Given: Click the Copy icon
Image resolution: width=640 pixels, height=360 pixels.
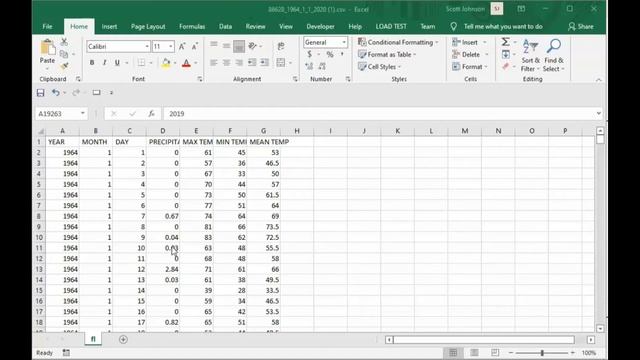Looking at the screenshot, I should tap(64, 54).
